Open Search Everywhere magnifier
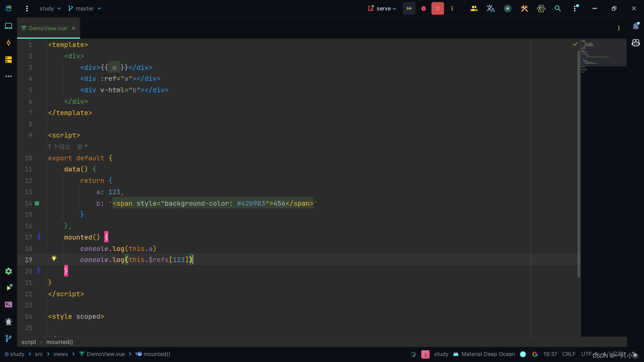Viewport: 644px width, 362px height. [x=558, y=8]
